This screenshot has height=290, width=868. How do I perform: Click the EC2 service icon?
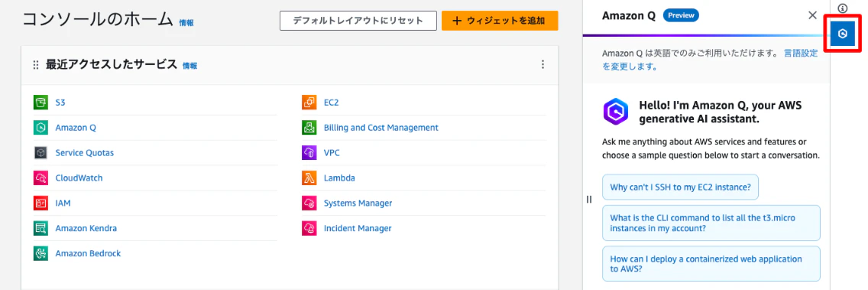pos(309,103)
